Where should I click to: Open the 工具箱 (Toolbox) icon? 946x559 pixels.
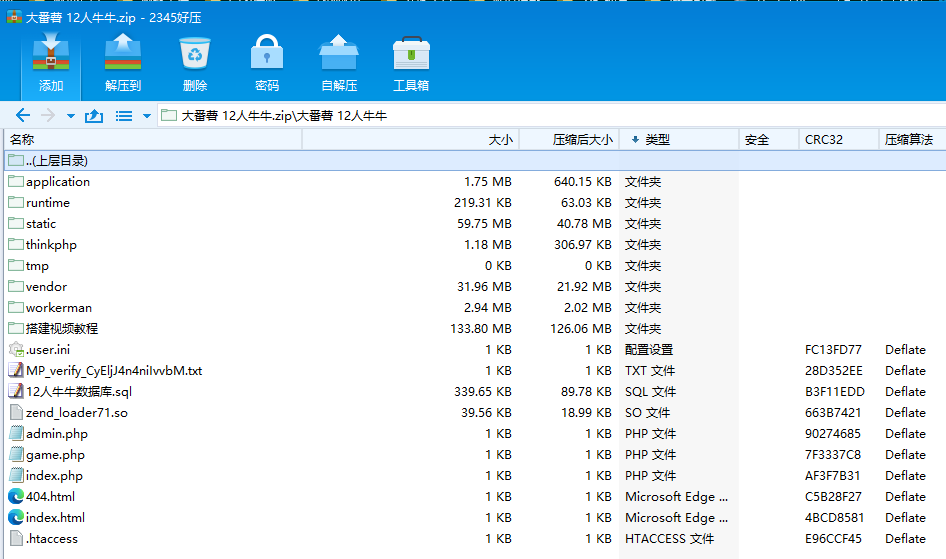(411, 53)
